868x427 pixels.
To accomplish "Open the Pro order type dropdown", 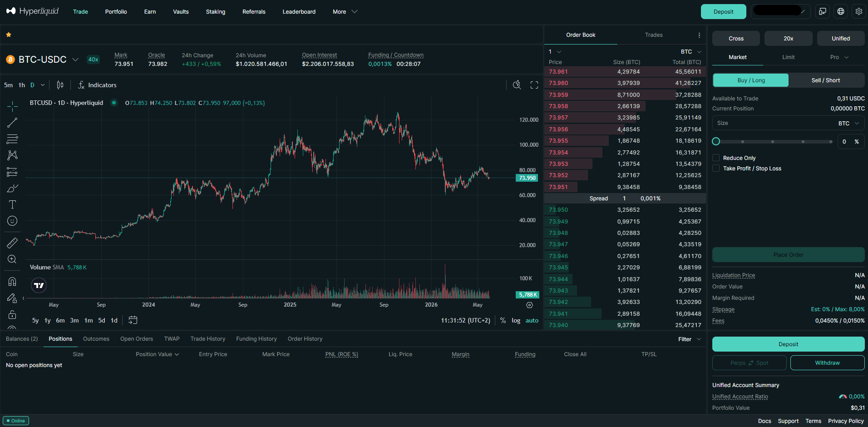I will click(x=839, y=57).
